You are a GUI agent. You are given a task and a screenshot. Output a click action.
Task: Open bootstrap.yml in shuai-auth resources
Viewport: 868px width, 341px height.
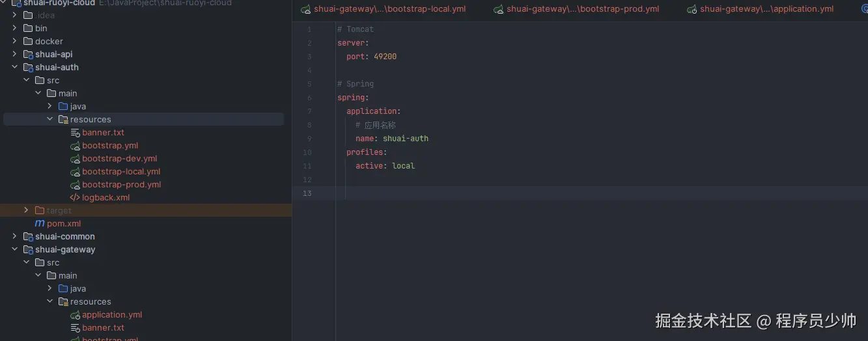109,146
